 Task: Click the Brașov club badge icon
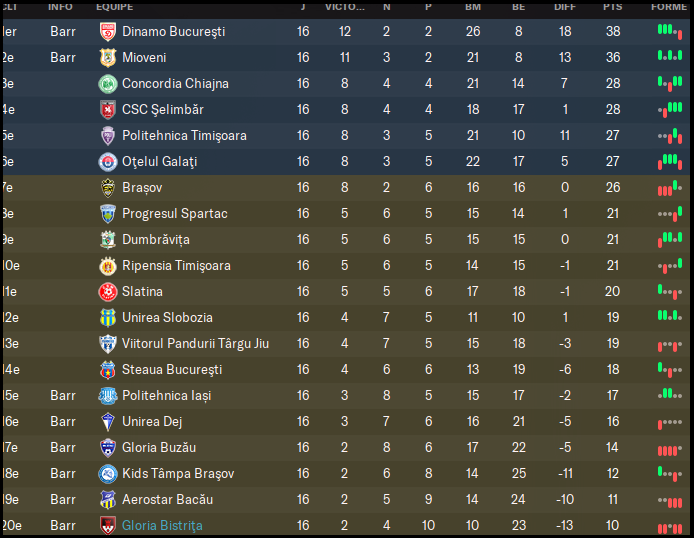coord(108,187)
